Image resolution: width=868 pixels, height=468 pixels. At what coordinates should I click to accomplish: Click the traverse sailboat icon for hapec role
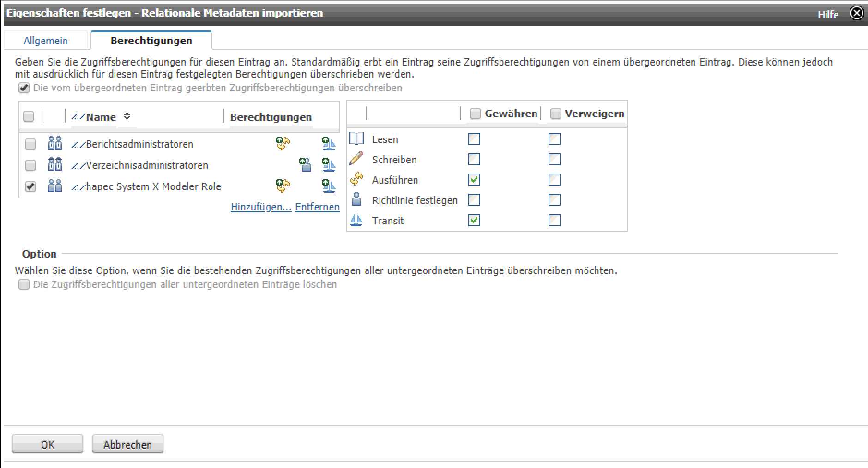tap(329, 186)
